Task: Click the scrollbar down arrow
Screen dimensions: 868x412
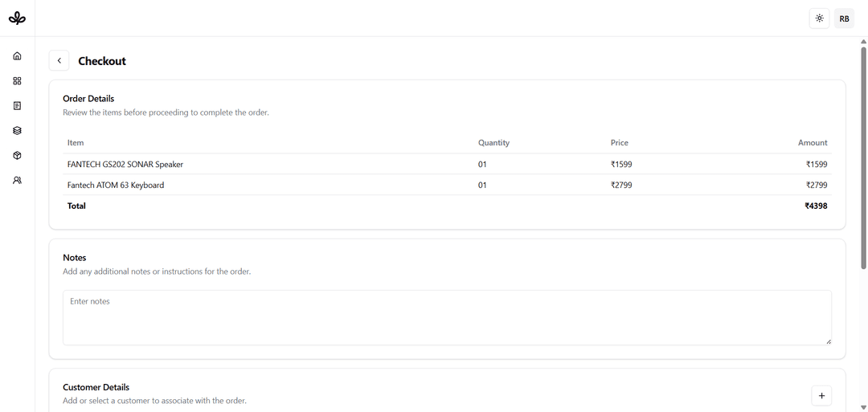Action: point(863,407)
